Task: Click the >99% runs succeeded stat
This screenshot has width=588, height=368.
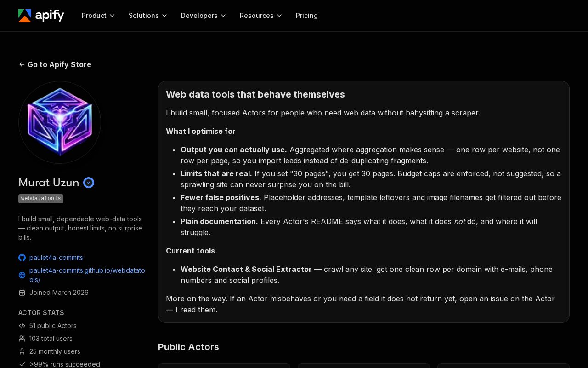Action: click(x=65, y=364)
